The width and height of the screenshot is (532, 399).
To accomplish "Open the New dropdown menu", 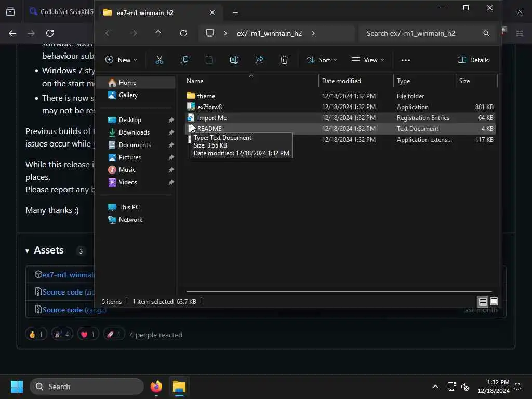I will point(121,60).
